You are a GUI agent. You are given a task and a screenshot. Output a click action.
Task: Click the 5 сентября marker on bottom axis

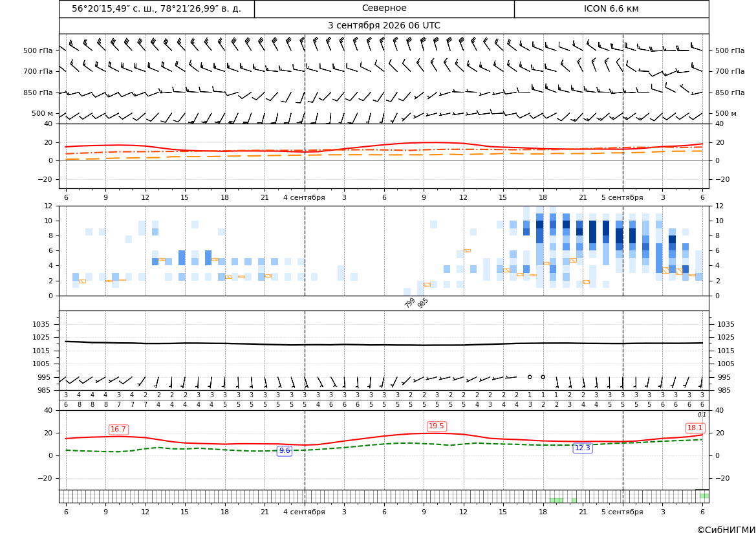pos(622,512)
